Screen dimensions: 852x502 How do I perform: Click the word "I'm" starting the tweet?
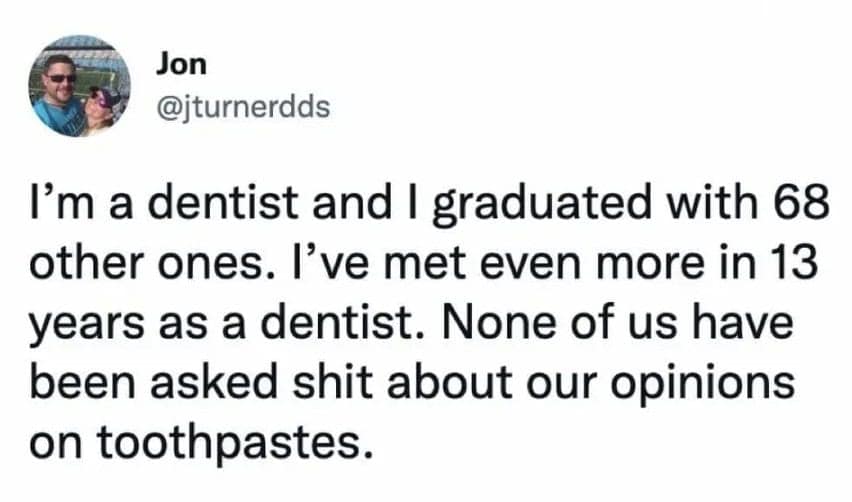pos(58,206)
